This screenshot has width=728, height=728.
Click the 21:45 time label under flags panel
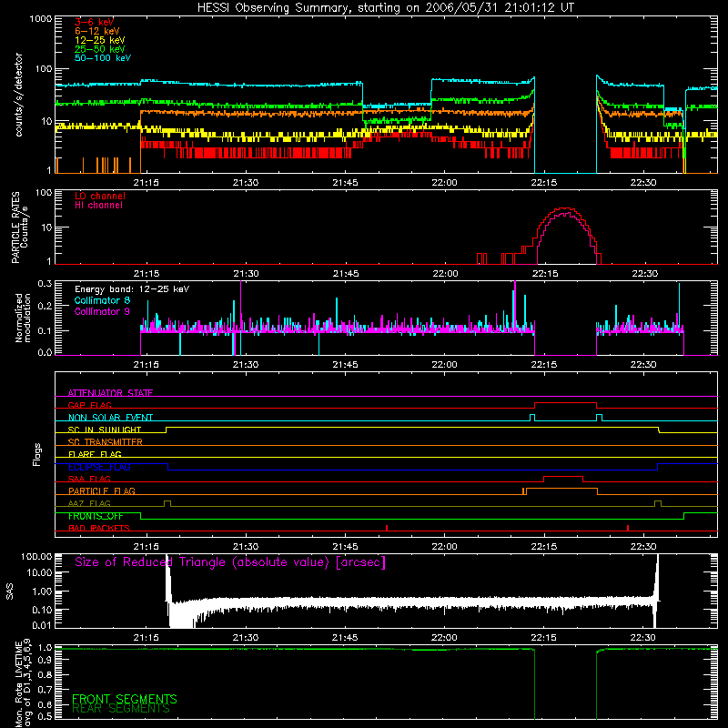345,547
